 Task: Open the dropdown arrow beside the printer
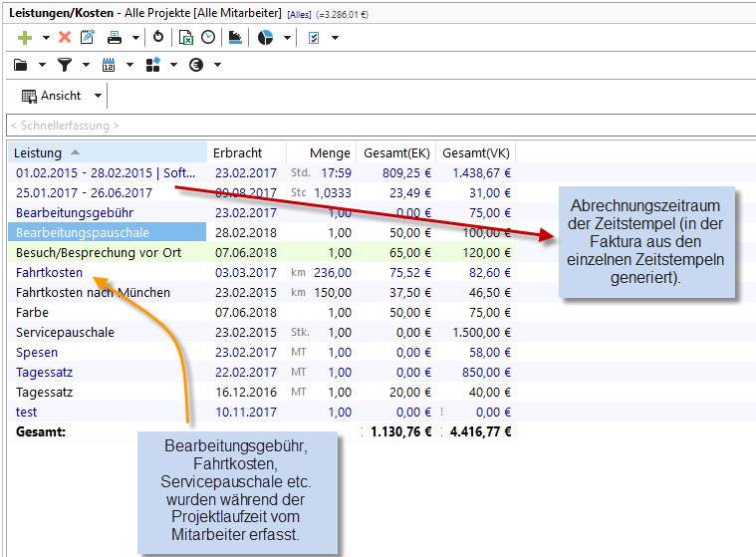pos(135,38)
